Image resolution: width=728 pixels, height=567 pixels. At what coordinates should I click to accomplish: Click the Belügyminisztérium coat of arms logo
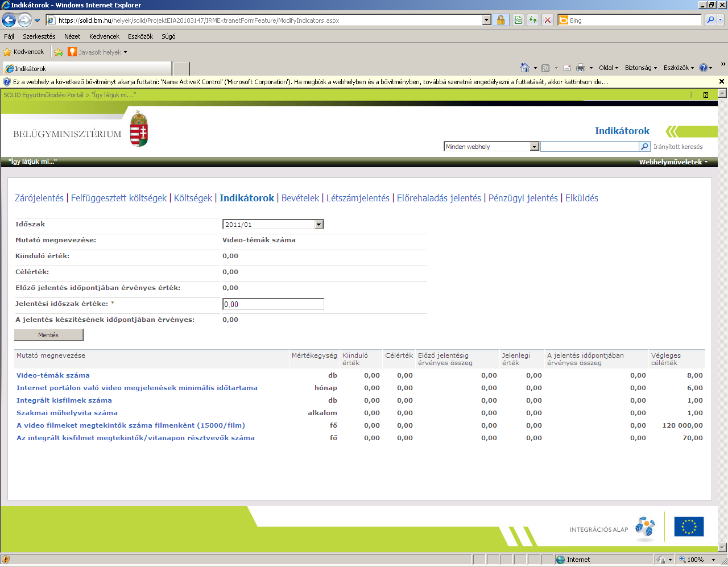pos(139,129)
